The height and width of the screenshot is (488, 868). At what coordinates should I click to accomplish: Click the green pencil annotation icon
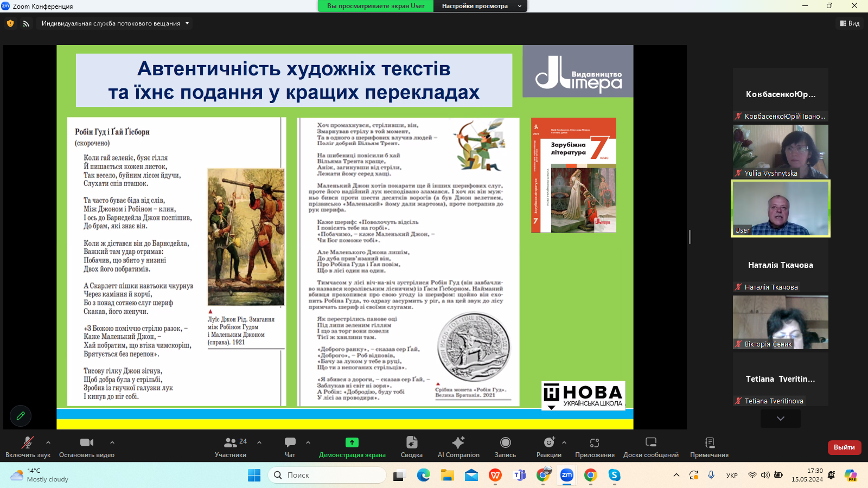tap(21, 416)
